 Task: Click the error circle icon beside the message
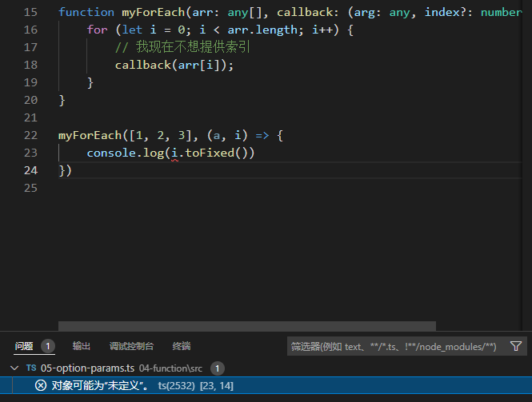click(41, 386)
